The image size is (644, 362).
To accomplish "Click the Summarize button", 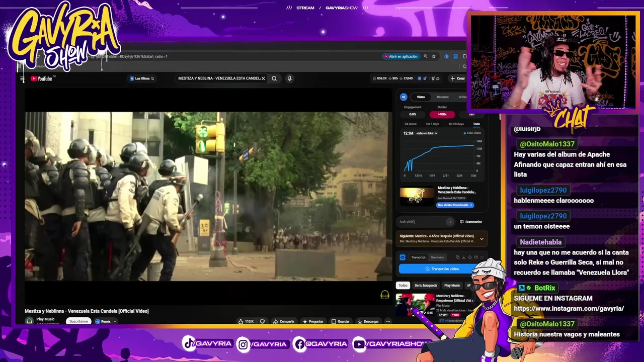I will [x=471, y=222].
